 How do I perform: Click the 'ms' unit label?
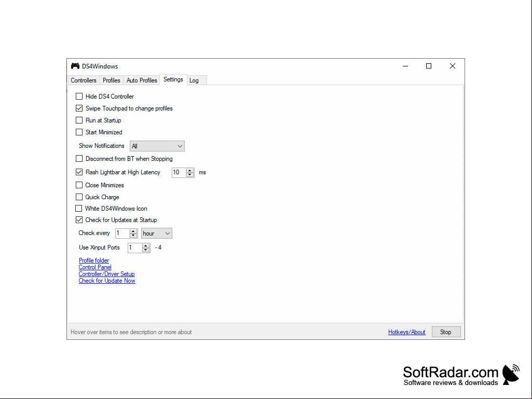pyautogui.click(x=202, y=172)
